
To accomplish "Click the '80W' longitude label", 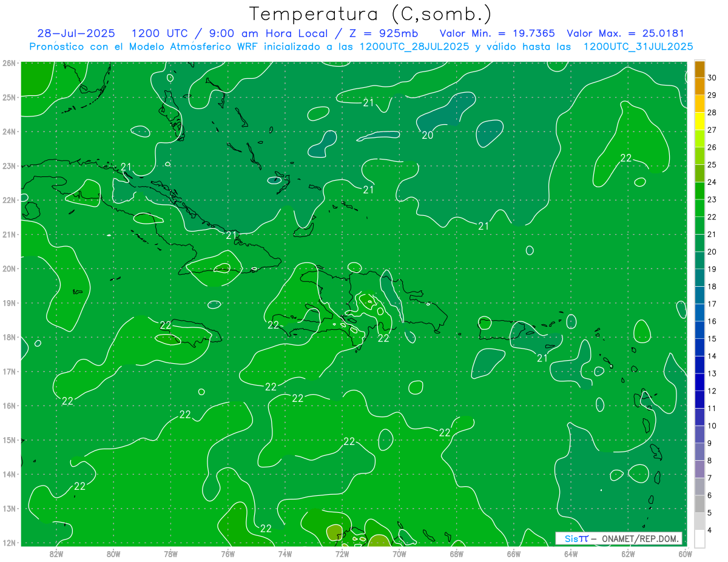I will (x=113, y=553).
